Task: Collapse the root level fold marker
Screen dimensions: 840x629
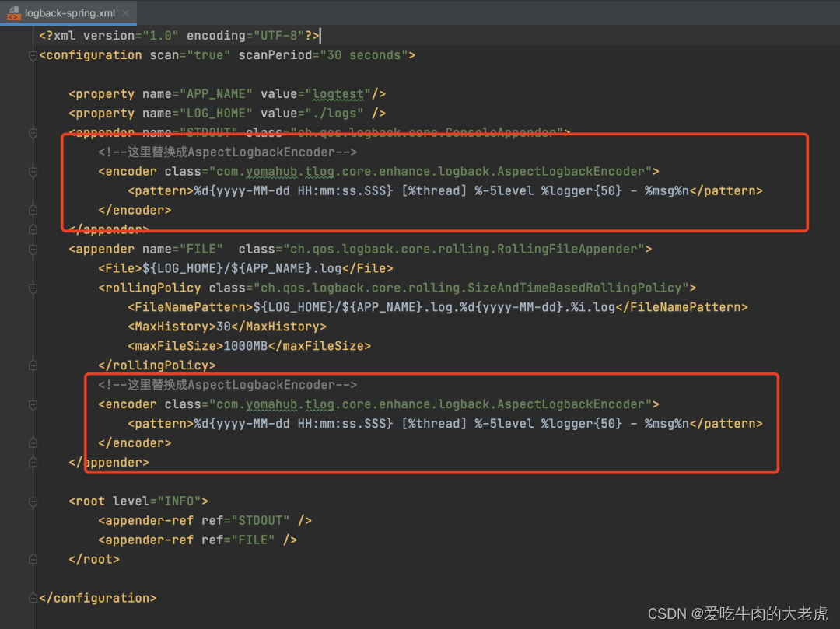Action: click(33, 501)
